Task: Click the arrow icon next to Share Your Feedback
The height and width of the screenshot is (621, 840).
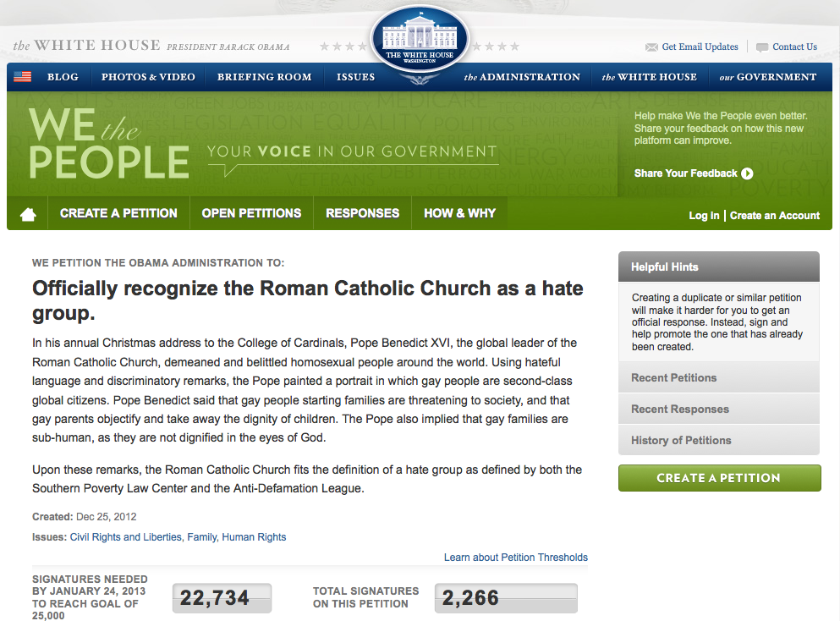Action: click(x=747, y=173)
